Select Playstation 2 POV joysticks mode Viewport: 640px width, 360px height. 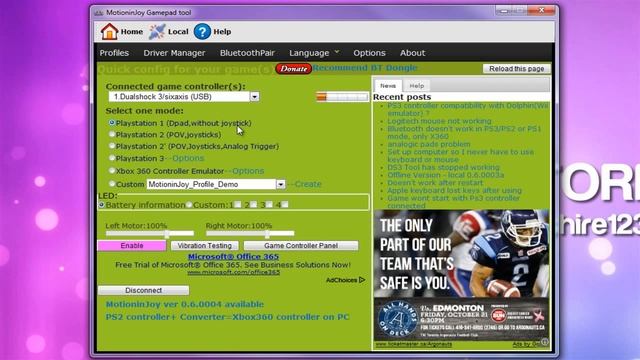click(x=111, y=134)
